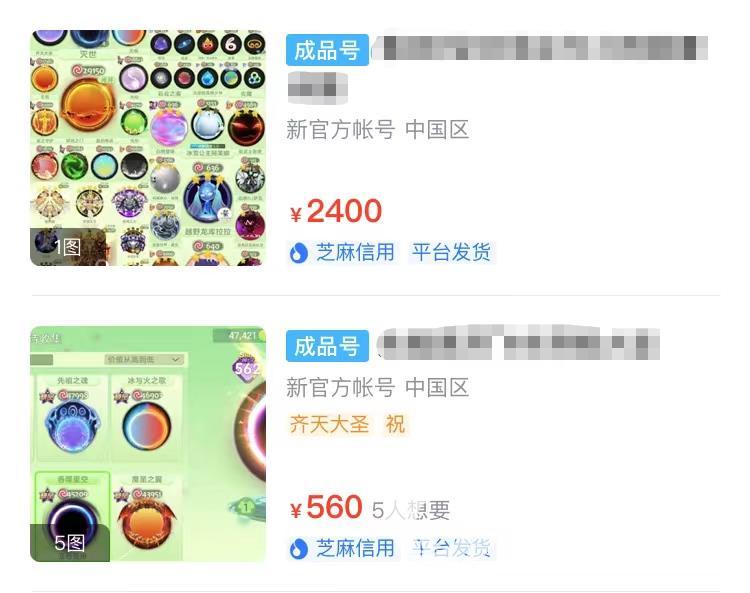The image size is (750, 593).
Task: Select the highlighted 吞噬星空 black hole card
Action: [x=72, y=516]
